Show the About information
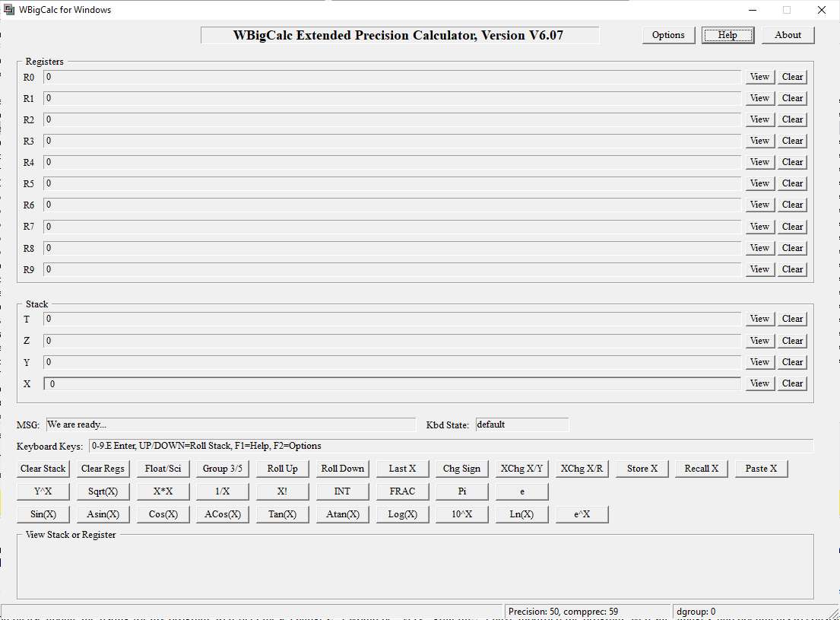 (x=788, y=35)
